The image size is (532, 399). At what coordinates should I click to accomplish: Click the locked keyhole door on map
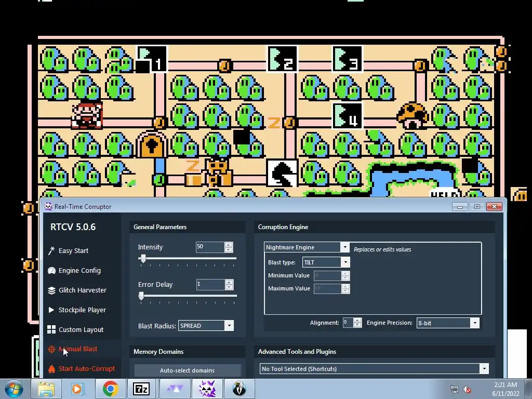click(152, 144)
